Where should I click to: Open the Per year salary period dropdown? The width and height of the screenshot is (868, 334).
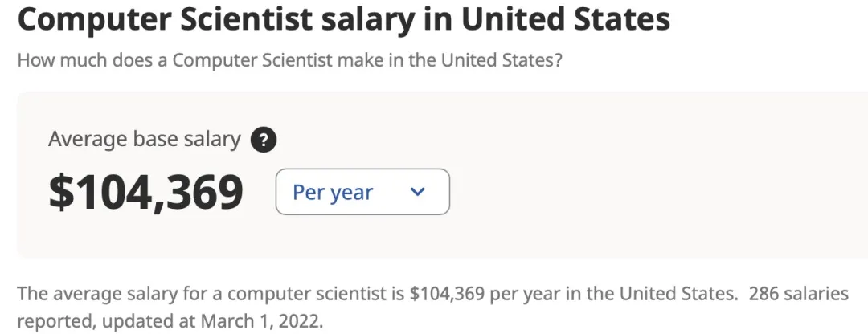coord(362,192)
